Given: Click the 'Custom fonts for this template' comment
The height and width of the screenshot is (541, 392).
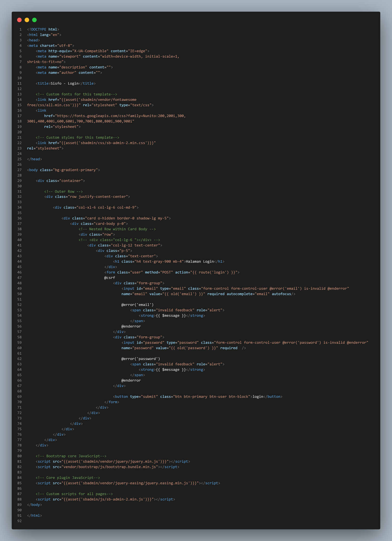Looking at the screenshot, I should click(76, 94).
